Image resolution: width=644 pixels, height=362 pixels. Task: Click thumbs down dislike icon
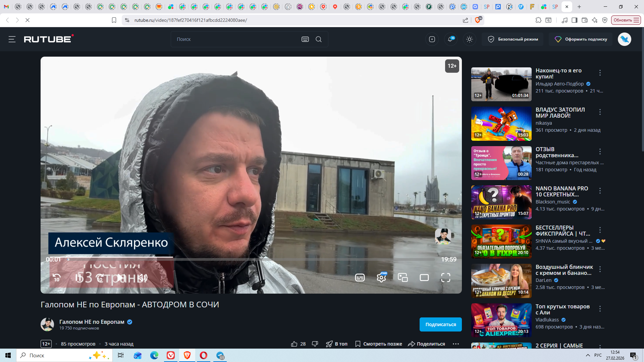coord(315,344)
